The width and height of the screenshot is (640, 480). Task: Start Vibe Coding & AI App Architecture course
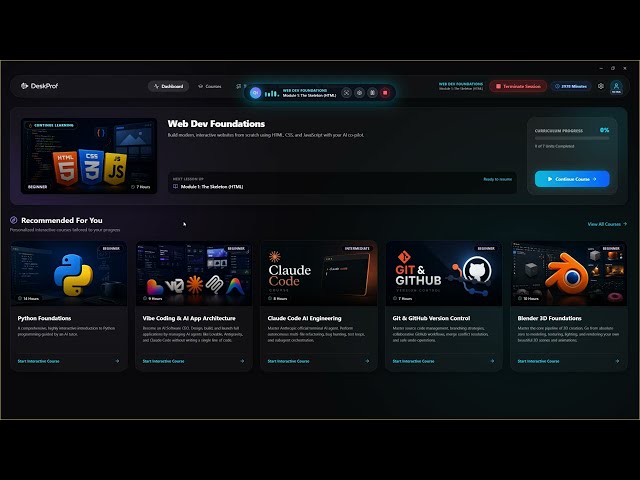[163, 361]
